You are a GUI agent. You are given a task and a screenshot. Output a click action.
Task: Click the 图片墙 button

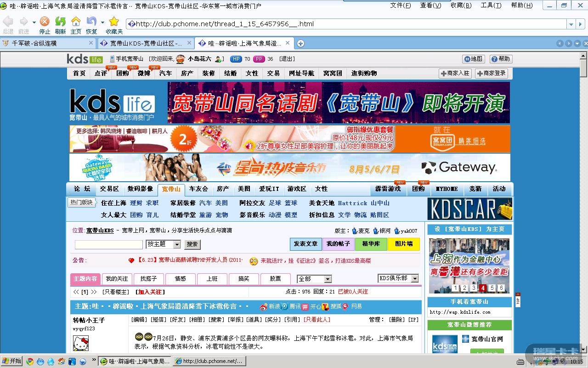404,244
